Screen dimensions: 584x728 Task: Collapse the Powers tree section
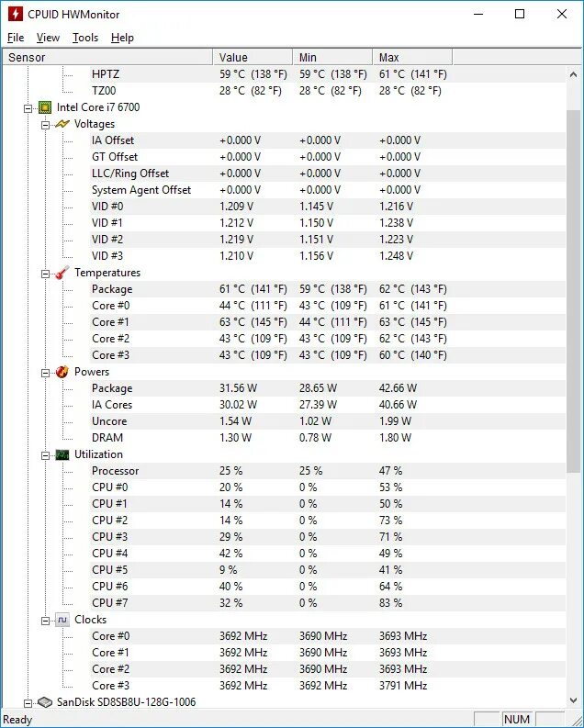(x=45, y=373)
